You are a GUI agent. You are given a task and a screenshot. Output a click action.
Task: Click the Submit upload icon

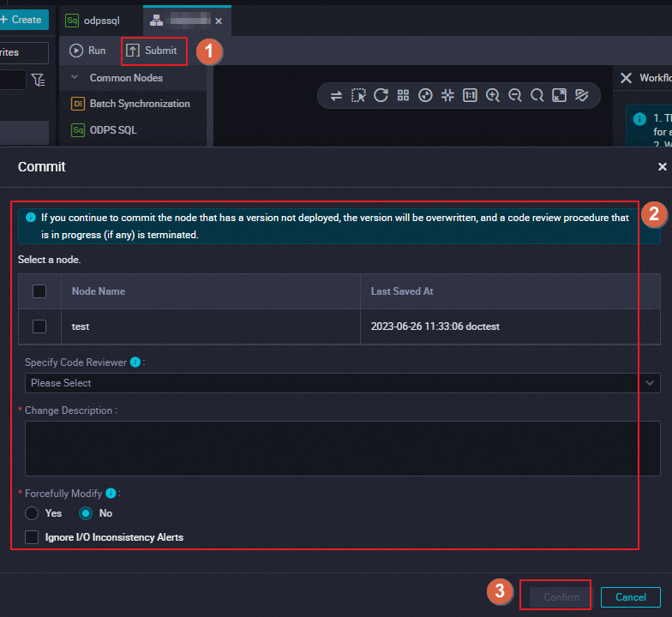pyautogui.click(x=132, y=51)
